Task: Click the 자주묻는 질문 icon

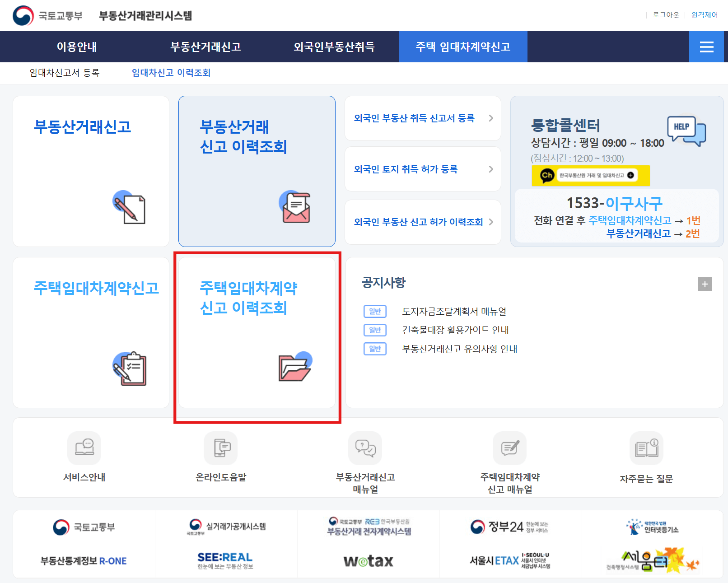Action: (646, 448)
